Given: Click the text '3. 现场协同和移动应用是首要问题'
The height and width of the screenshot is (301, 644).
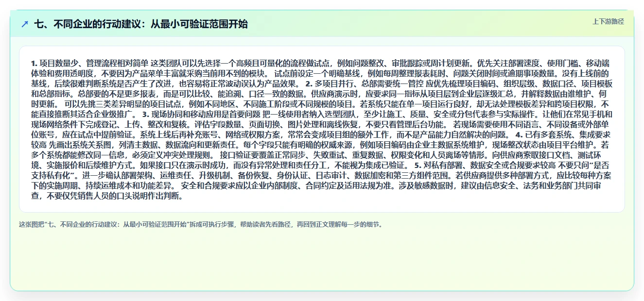Looking at the screenshot, I should (201, 115).
